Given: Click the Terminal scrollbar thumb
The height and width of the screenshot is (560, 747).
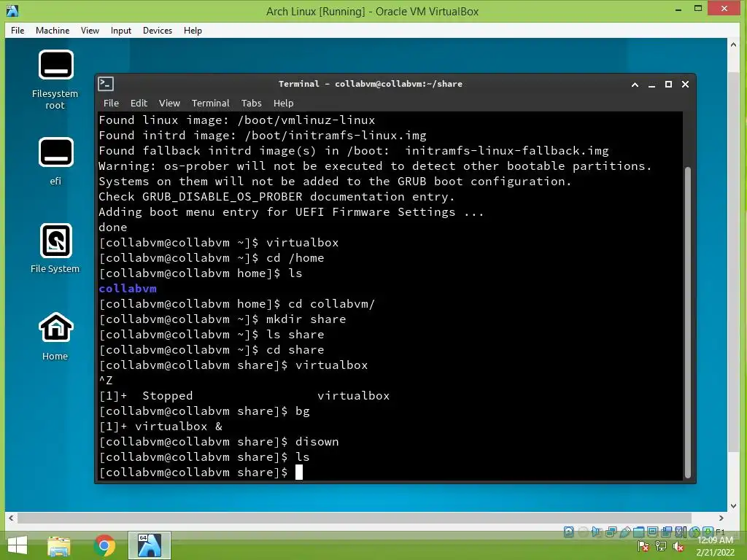Looking at the screenshot, I should 687,322.
